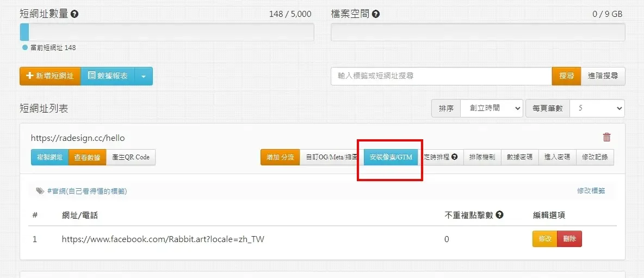Click 複製網址 to copy the URL

(x=49, y=157)
